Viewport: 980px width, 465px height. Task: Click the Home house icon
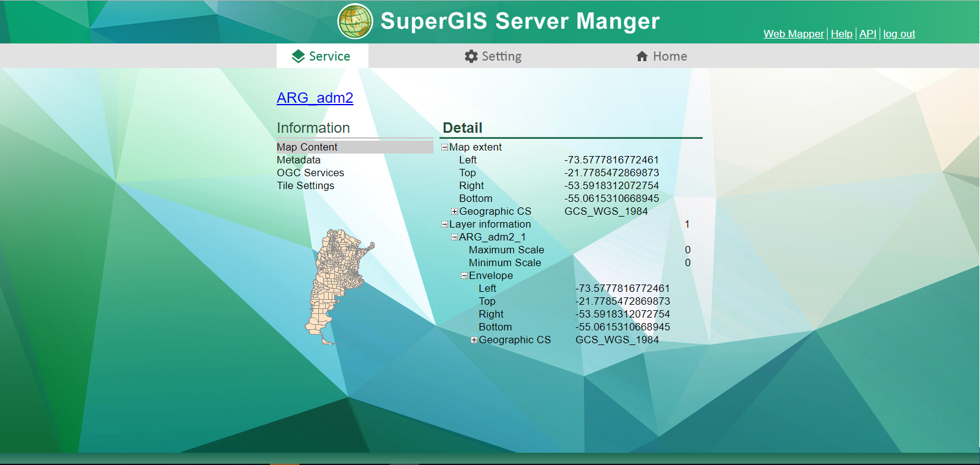(642, 56)
